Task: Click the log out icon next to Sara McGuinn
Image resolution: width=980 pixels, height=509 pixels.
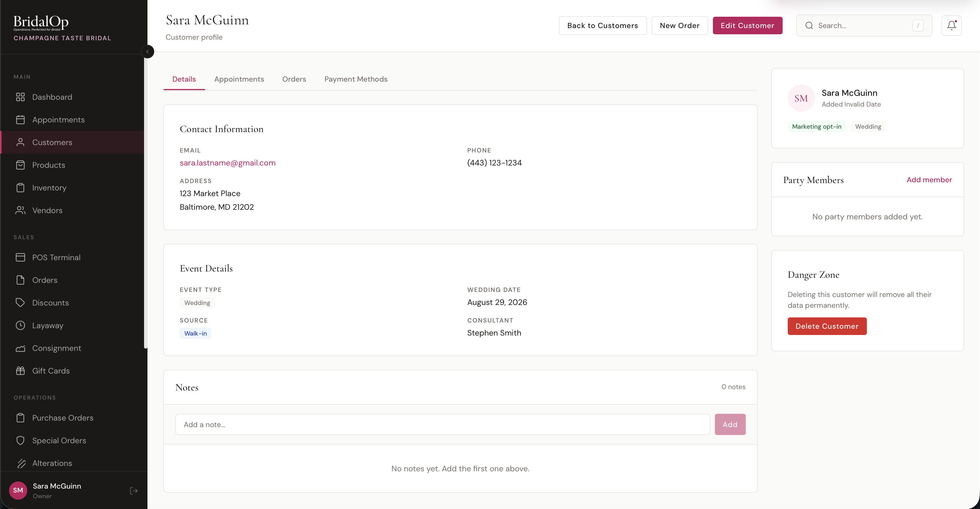Action: (x=133, y=491)
